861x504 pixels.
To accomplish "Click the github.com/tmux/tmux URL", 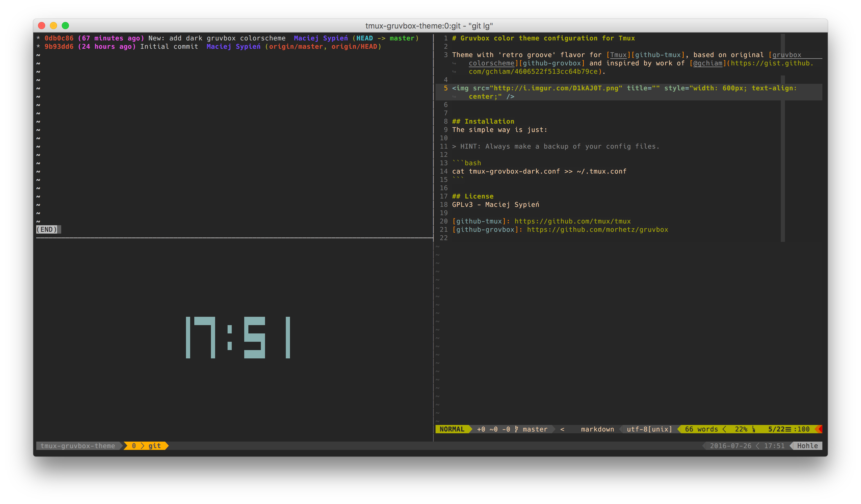I will [x=572, y=221].
